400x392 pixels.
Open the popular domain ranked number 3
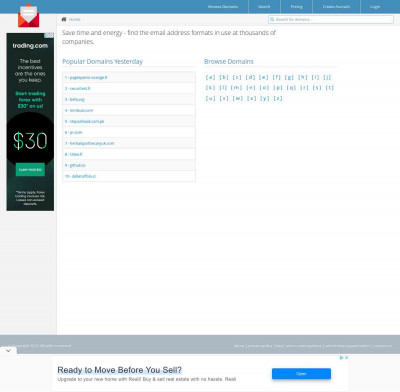tap(75, 99)
